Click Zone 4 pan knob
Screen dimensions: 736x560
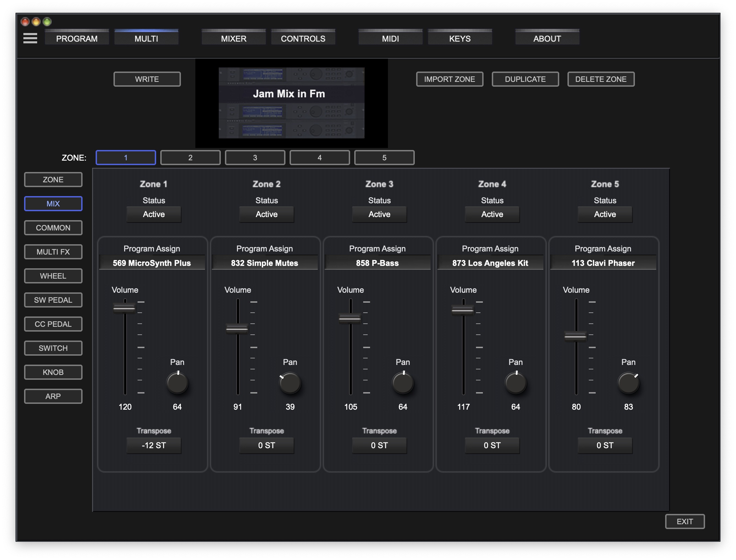516,384
